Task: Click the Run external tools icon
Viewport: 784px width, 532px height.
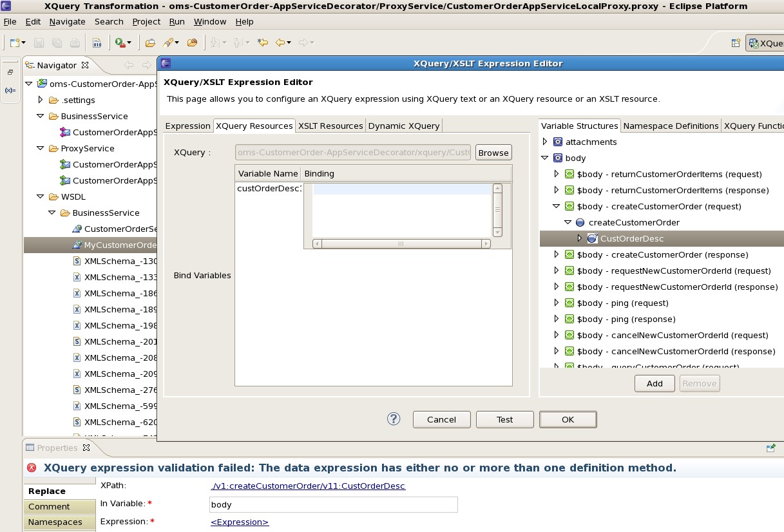Action: pyautogui.click(x=119, y=43)
